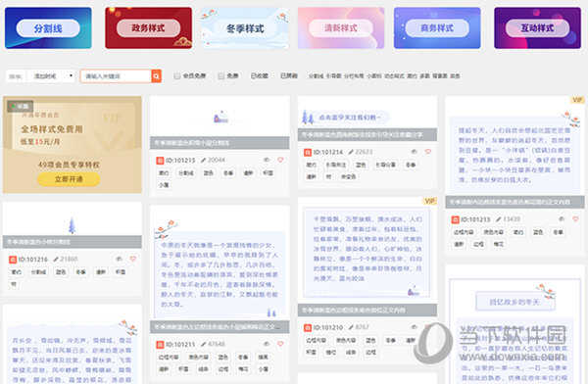Select the text block preview of ID:101213

coord(514,146)
